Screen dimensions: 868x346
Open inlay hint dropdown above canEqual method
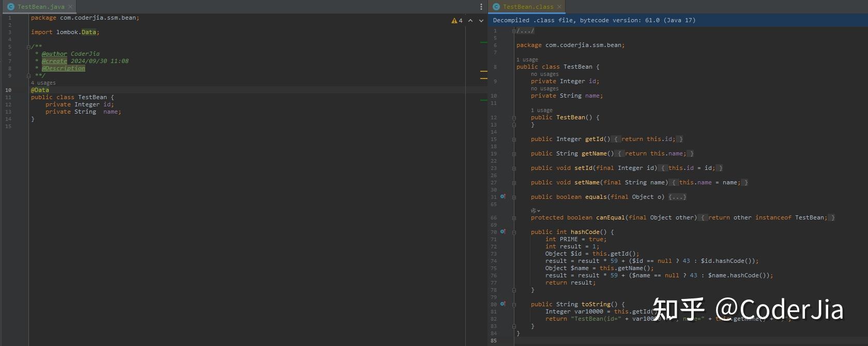click(x=536, y=211)
